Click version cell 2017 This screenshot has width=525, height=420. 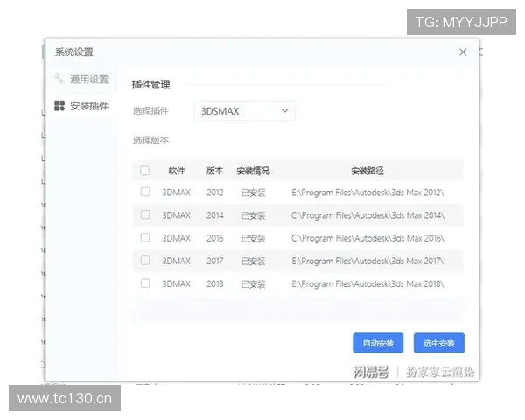[215, 262]
